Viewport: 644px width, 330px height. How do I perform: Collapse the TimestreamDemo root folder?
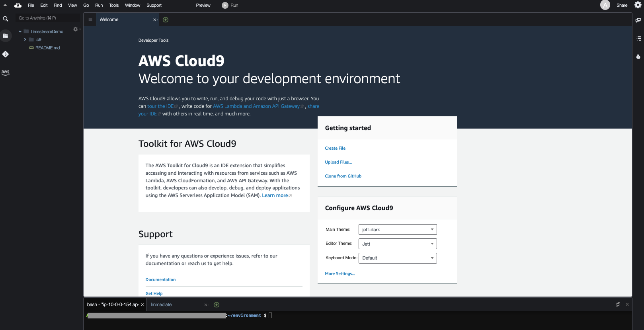[20, 31]
